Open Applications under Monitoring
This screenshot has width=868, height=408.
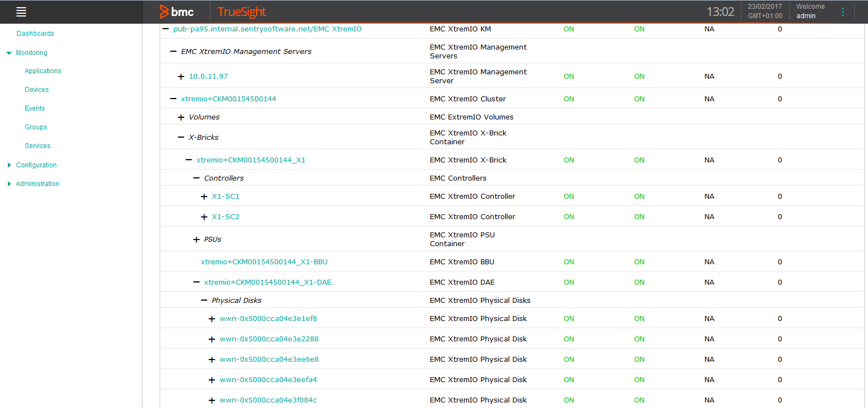tap(43, 71)
